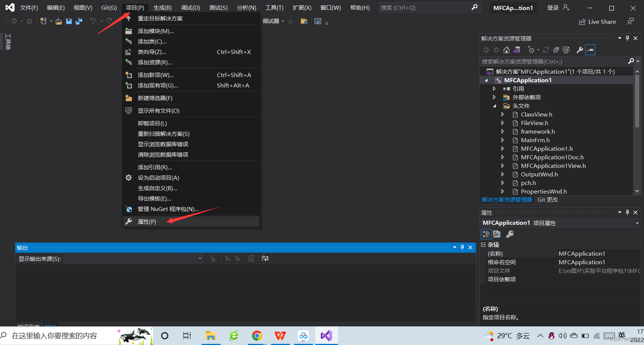644x345 pixels.
Task: Expand the ClassView.h node
Action: (502, 114)
